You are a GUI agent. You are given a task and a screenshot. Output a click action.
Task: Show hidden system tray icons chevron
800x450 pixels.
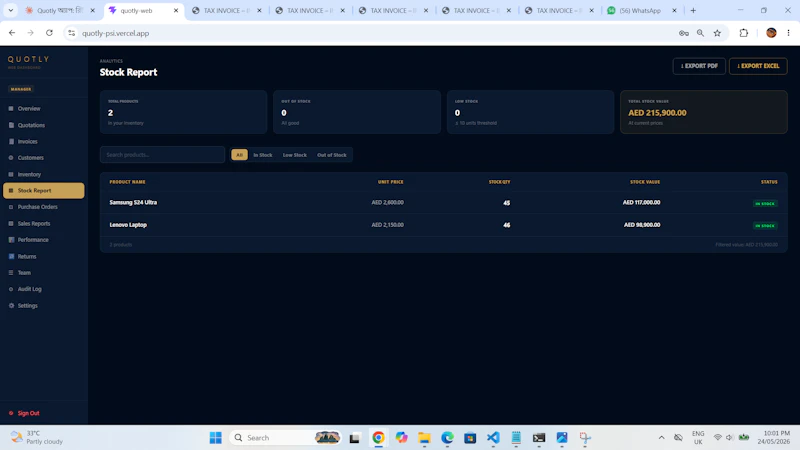pos(661,438)
